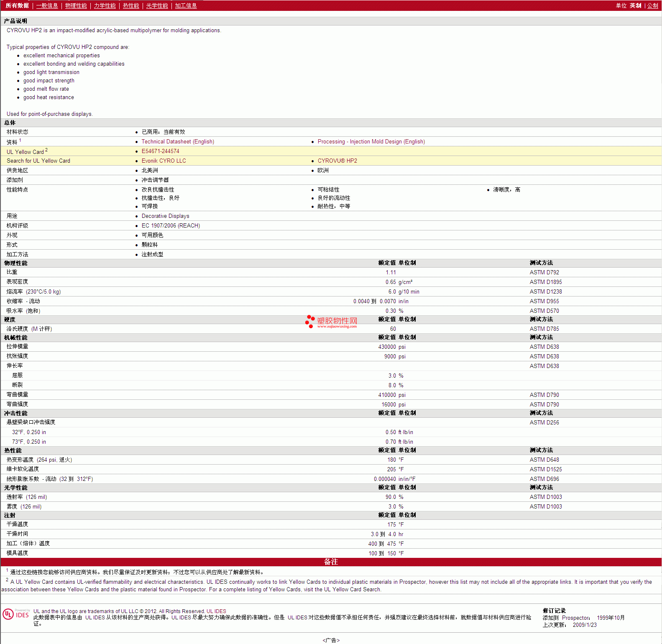Viewport: 662px width, 644px height.
Task: Click the 透射率 value 90.0
Action: point(391,497)
